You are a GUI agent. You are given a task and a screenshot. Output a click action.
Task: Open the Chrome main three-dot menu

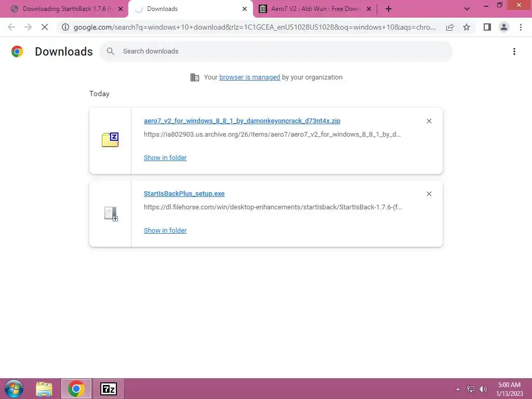[x=521, y=27]
